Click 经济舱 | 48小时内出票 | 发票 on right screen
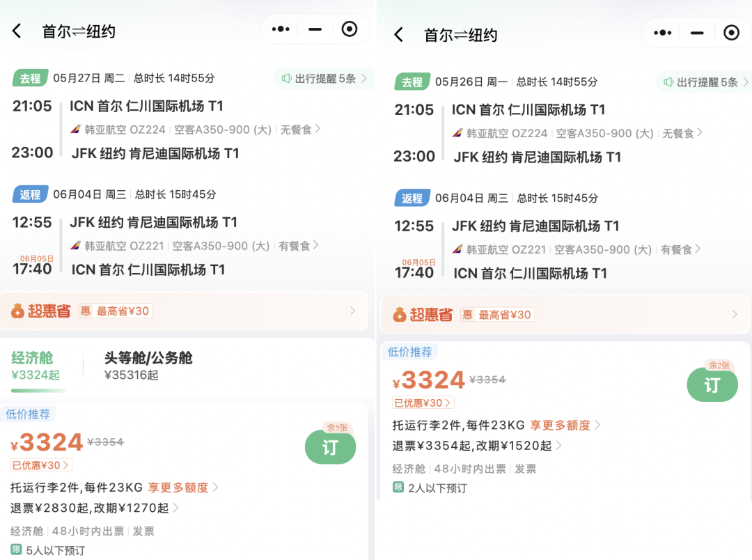Screen dimensions: 752x560 464,469
